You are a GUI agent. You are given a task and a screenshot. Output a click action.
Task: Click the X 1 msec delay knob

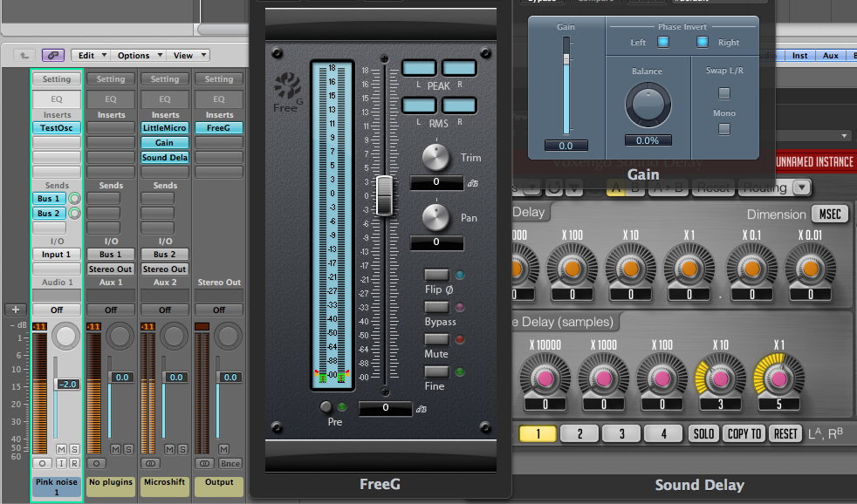(x=689, y=269)
